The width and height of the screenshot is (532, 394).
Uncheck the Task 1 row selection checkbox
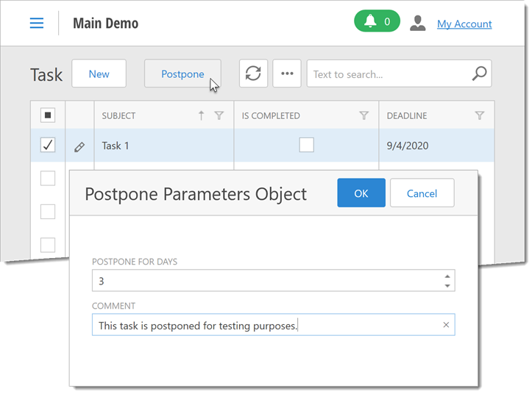(x=48, y=145)
